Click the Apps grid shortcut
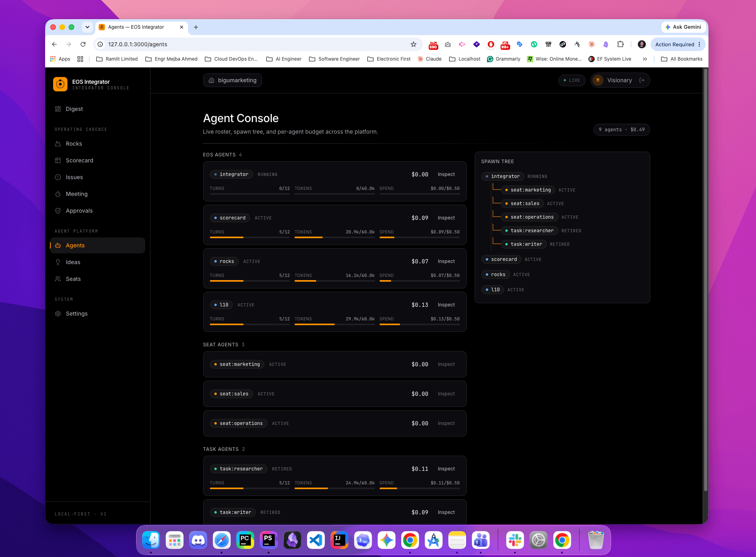This screenshot has height=557, width=756. click(60, 59)
